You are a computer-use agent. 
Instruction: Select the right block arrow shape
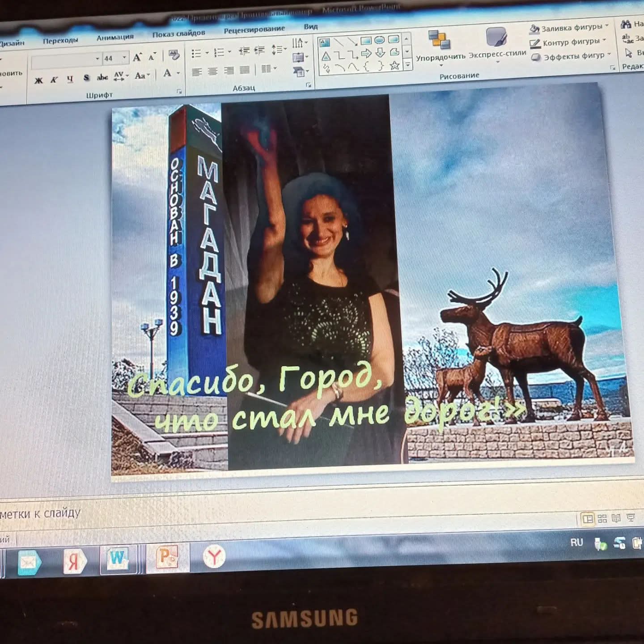pyautogui.click(x=366, y=54)
